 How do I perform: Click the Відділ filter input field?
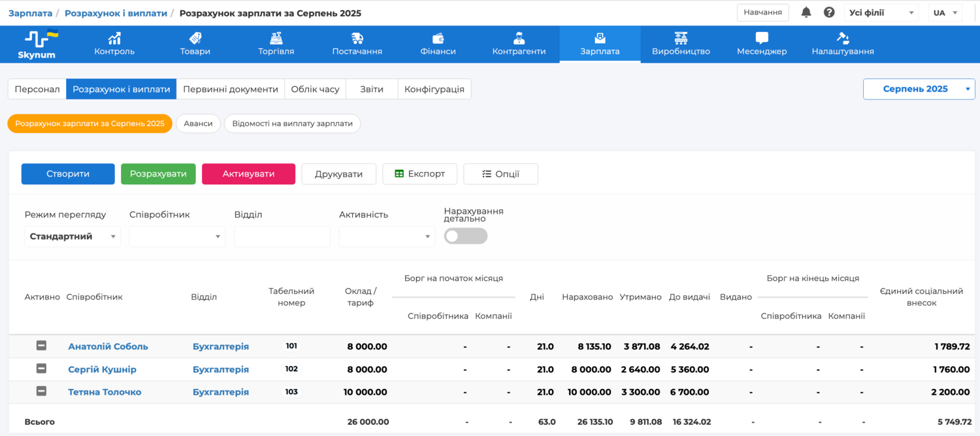click(x=282, y=237)
